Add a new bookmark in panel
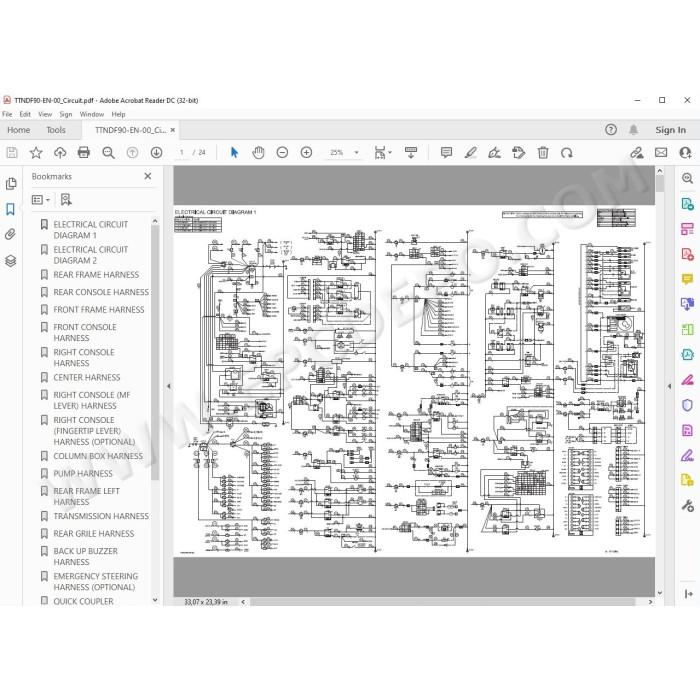700x700 pixels. tap(66, 200)
